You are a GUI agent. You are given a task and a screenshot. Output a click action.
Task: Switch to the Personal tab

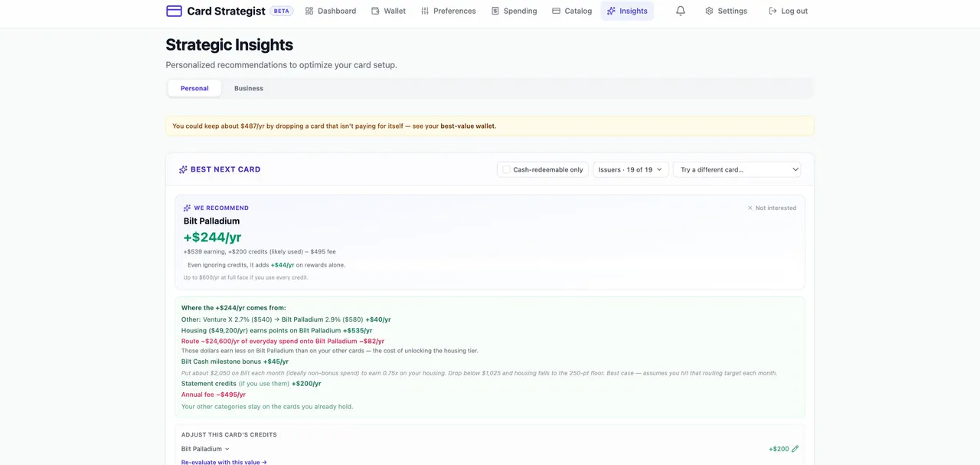point(194,88)
